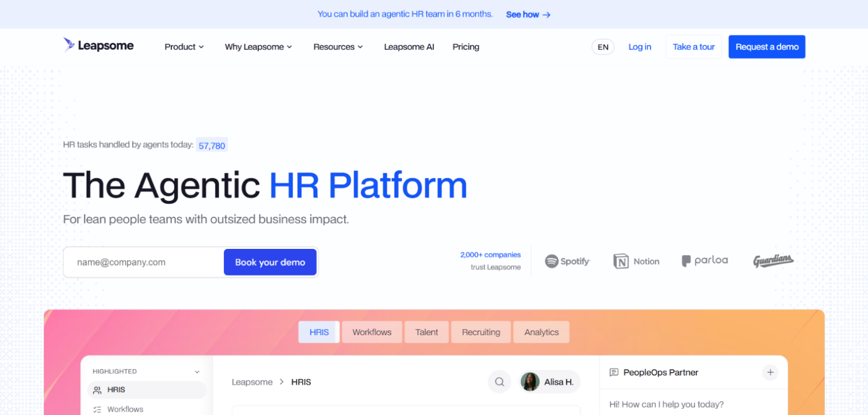Expand the Why Leapsome menu
Screen dimensions: 868x415
(x=259, y=47)
